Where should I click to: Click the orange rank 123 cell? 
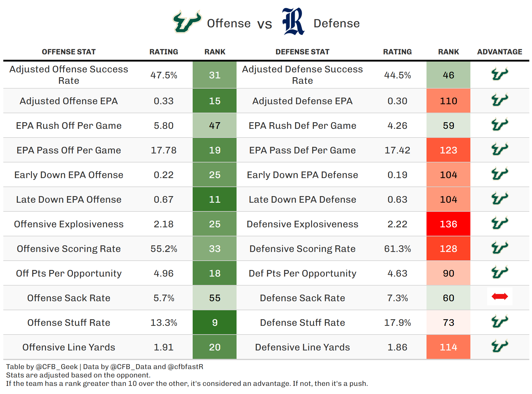pos(448,150)
